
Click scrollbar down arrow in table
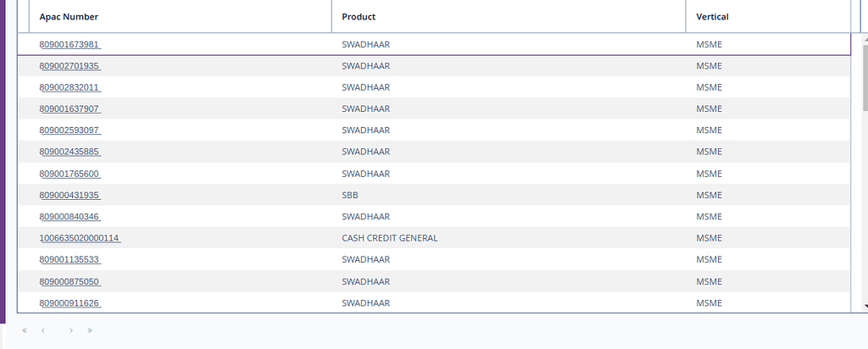864,306
